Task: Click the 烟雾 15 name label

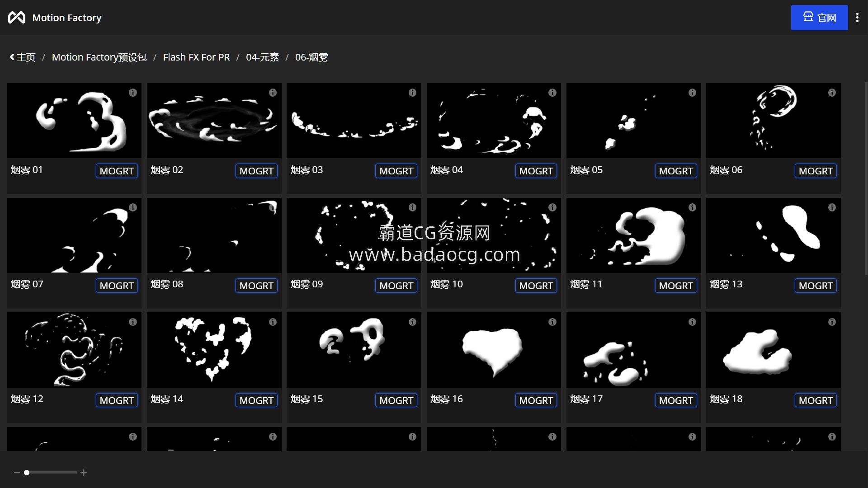Action: pos(307,399)
